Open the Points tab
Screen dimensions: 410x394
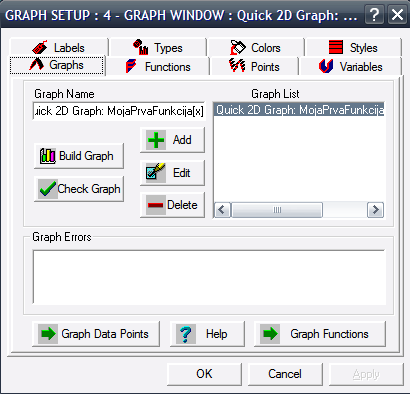click(x=254, y=66)
